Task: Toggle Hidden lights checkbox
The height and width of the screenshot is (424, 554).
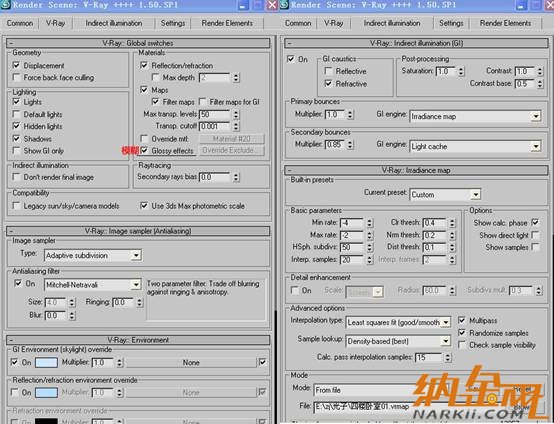Action: (16, 126)
